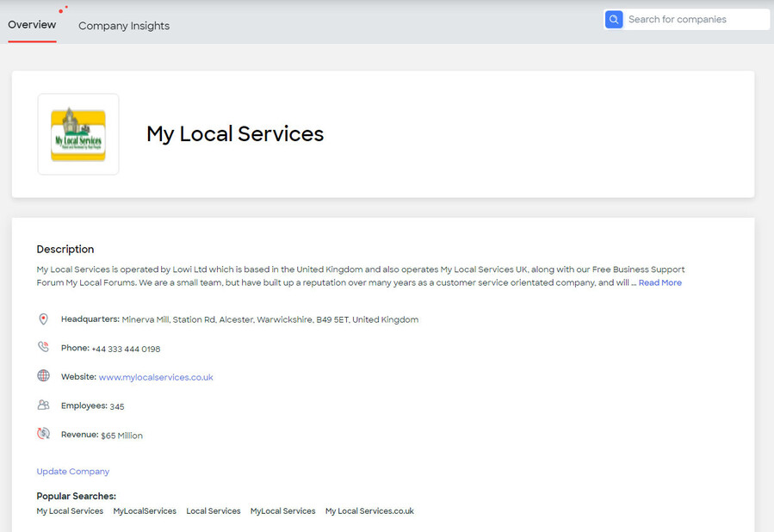Click the website globe icon
774x532 pixels.
(x=43, y=375)
